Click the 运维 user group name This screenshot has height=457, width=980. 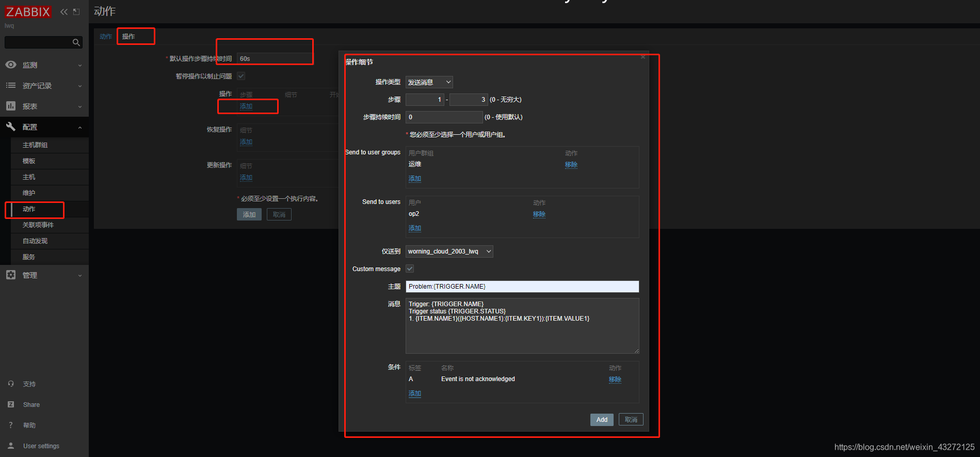tap(415, 164)
